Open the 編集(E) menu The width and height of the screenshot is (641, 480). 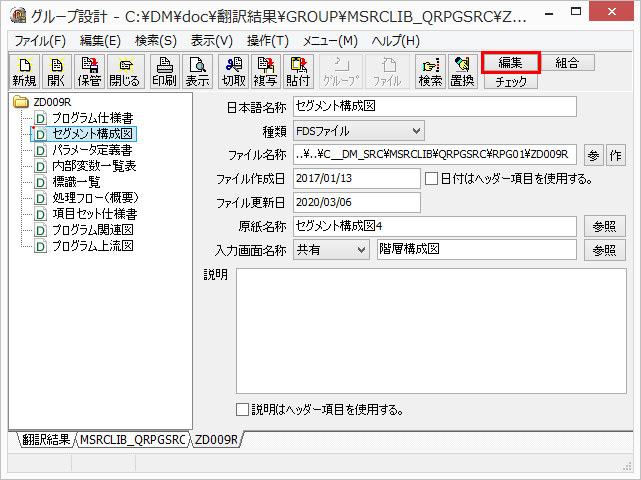pos(100,41)
